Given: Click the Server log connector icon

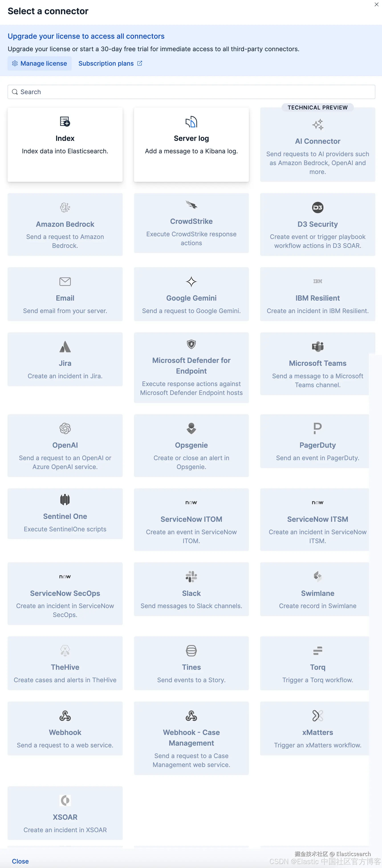Looking at the screenshot, I should pyautogui.click(x=191, y=122).
